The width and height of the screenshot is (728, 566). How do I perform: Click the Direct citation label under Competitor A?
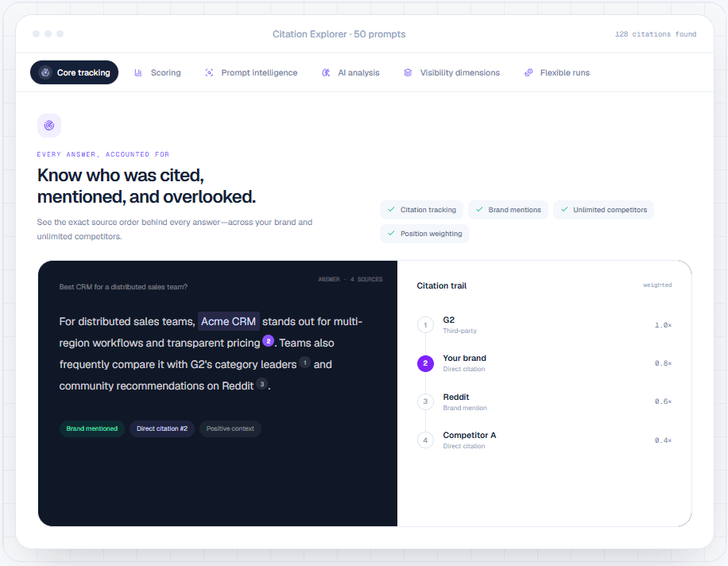[464, 446]
